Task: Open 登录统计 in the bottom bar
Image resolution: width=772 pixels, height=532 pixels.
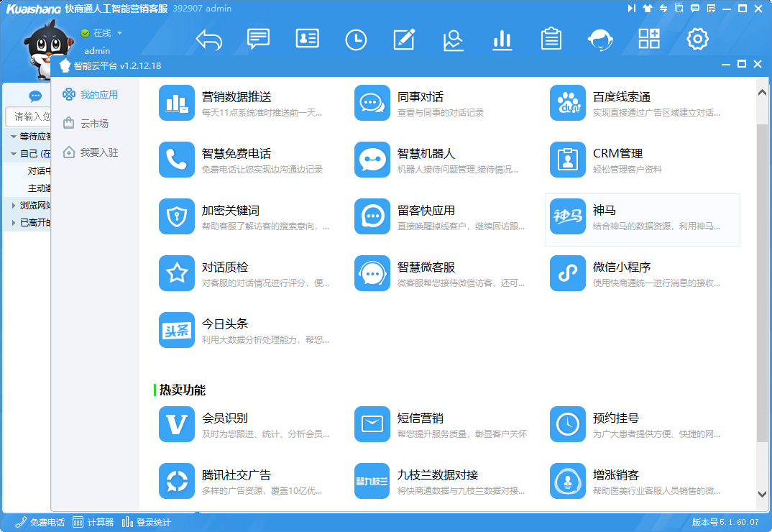Action: point(147,523)
